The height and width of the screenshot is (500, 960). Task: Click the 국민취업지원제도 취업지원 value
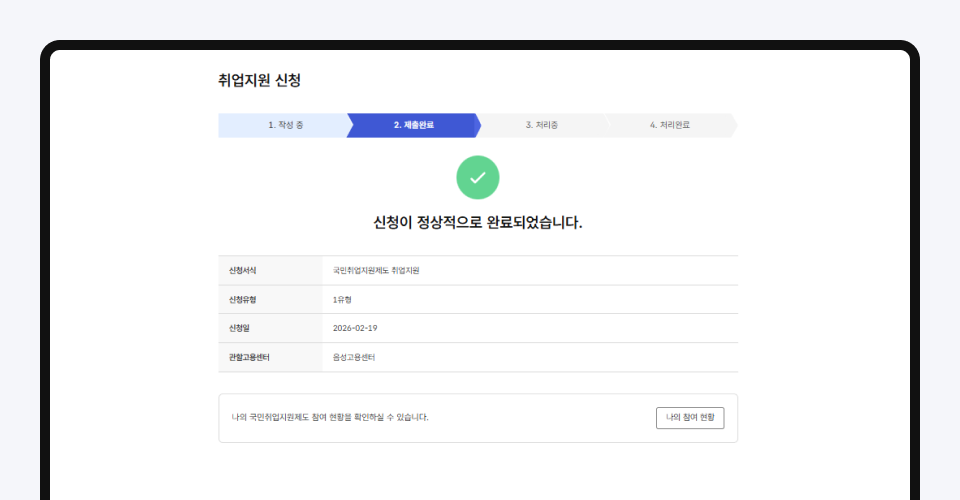[x=376, y=271]
